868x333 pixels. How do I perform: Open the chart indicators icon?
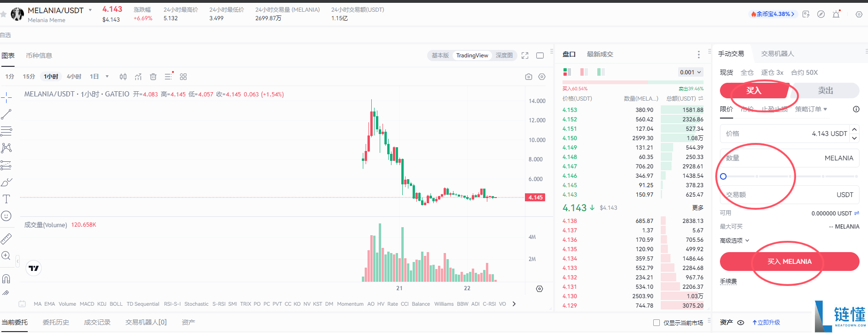[x=138, y=77]
